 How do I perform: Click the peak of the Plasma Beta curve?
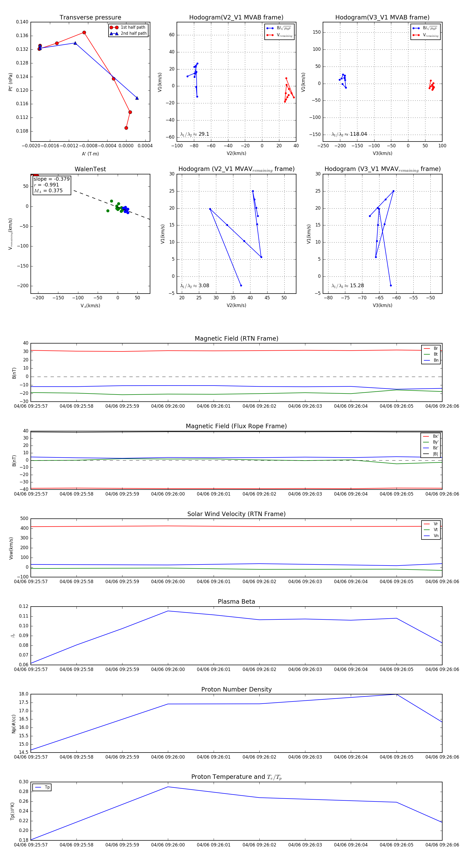point(168,611)
